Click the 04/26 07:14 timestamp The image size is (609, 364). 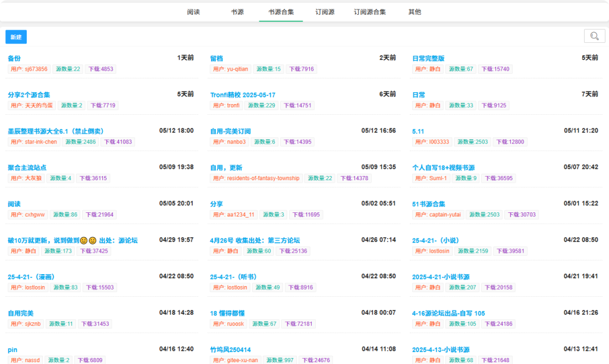pyautogui.click(x=378, y=240)
